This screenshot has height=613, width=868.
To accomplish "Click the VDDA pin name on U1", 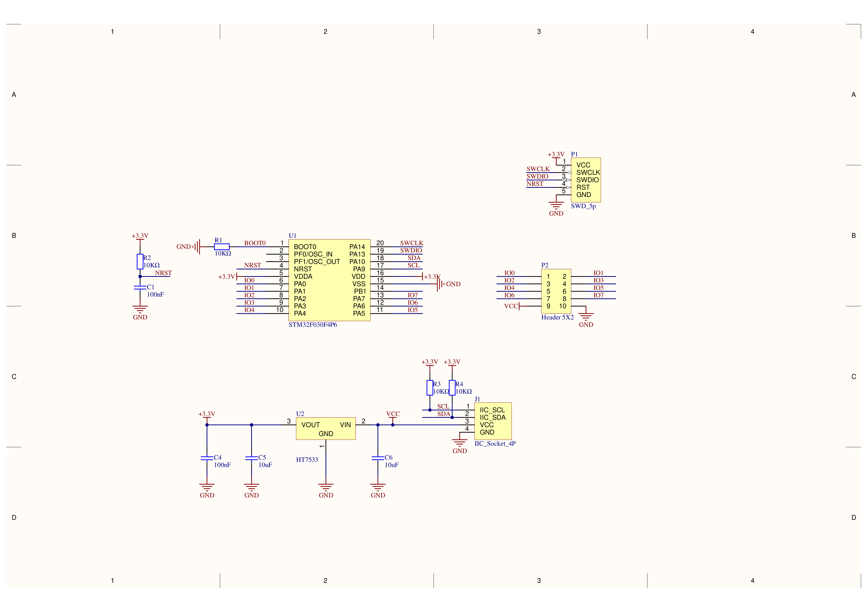I will 303,277.
